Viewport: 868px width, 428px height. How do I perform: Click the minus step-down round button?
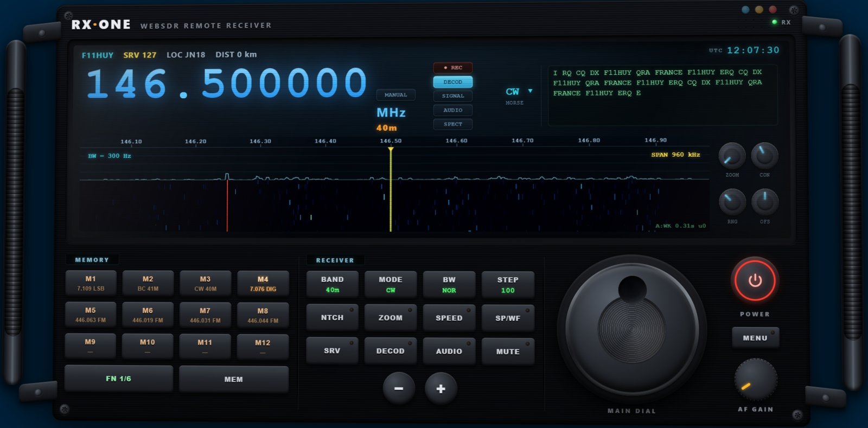tap(399, 388)
